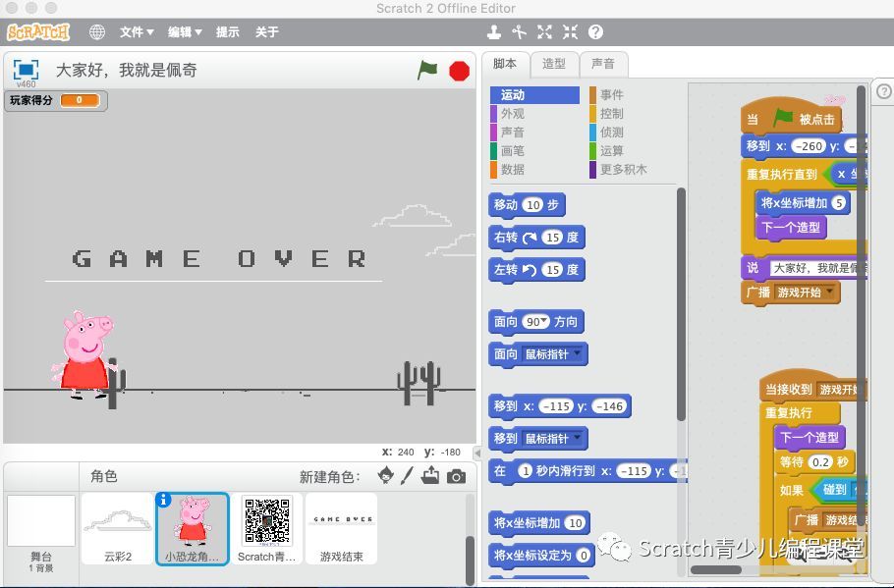This screenshot has width=894, height=588.
Task: Select the Grow sprite tool
Action: point(544,32)
